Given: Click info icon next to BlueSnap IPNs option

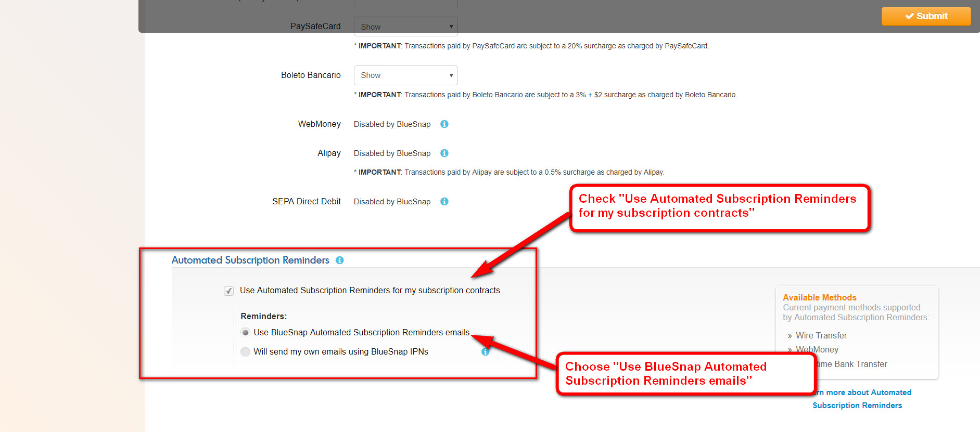Looking at the screenshot, I should [x=485, y=352].
